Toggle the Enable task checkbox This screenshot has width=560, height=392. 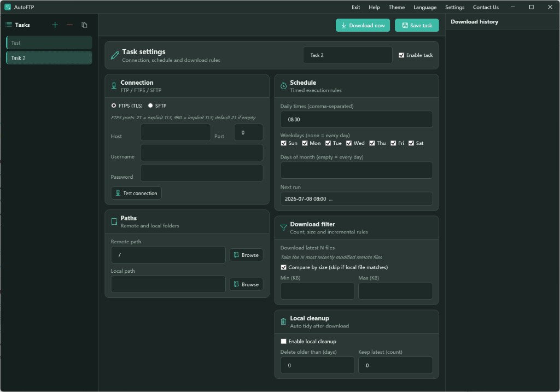point(401,55)
